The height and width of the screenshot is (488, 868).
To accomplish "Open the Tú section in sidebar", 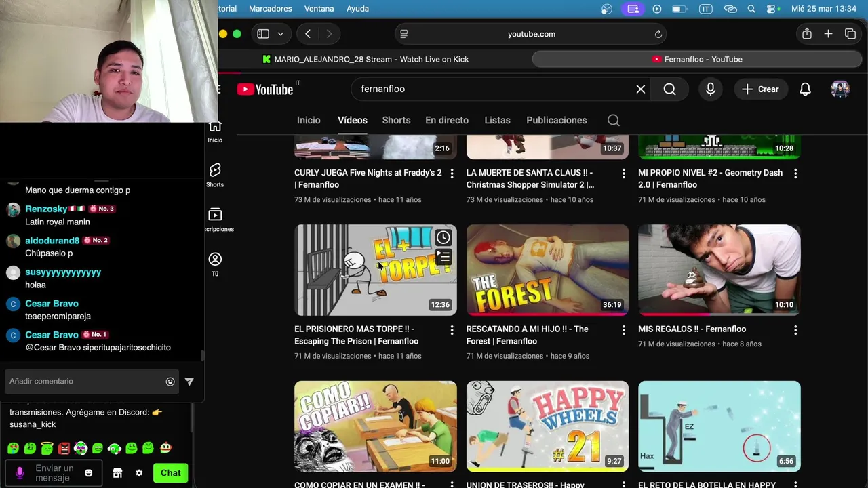I will coord(215,264).
